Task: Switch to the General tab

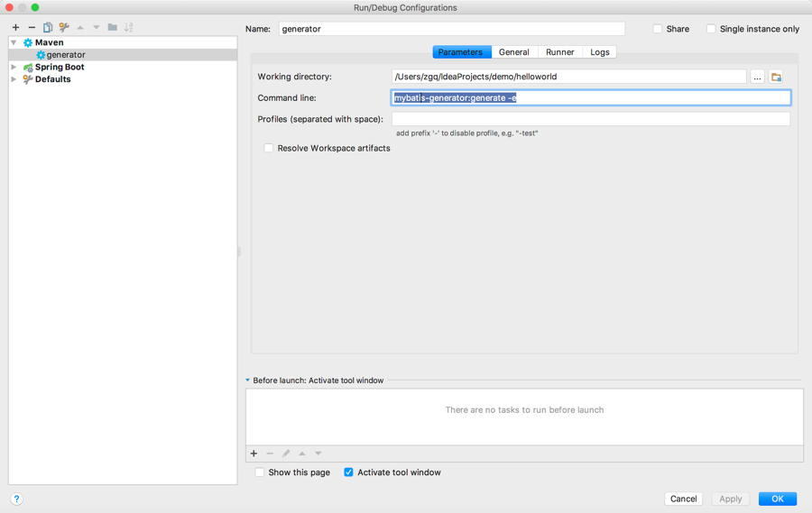Action: click(x=513, y=52)
